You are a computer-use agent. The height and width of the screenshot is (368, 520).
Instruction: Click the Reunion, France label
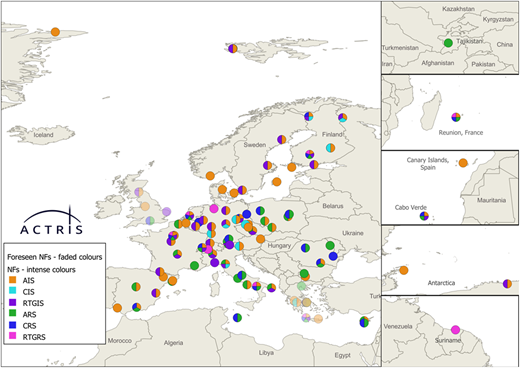461,133
